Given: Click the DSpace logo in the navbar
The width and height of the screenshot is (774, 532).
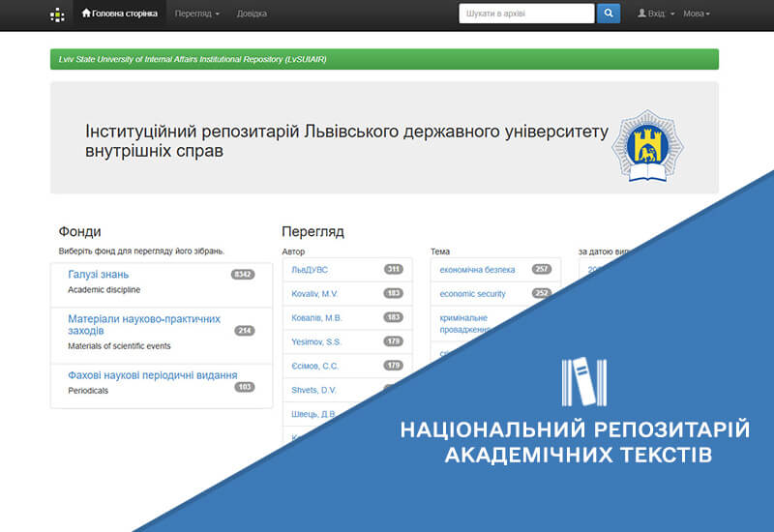Looking at the screenshot, I should [x=57, y=15].
